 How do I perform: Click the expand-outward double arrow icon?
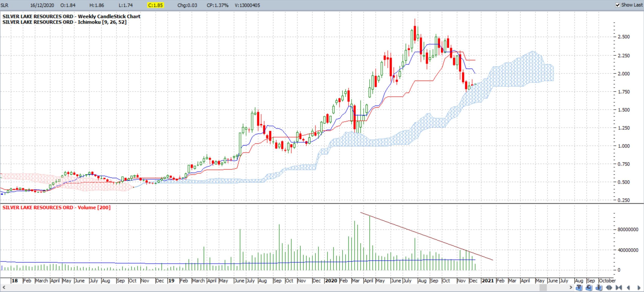(x=609, y=287)
